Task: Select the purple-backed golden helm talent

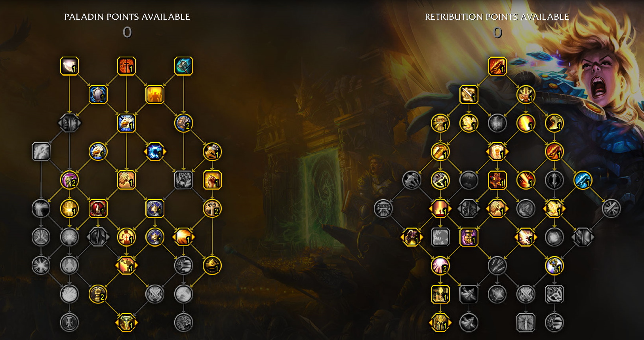Action: pyautogui.click(x=69, y=180)
